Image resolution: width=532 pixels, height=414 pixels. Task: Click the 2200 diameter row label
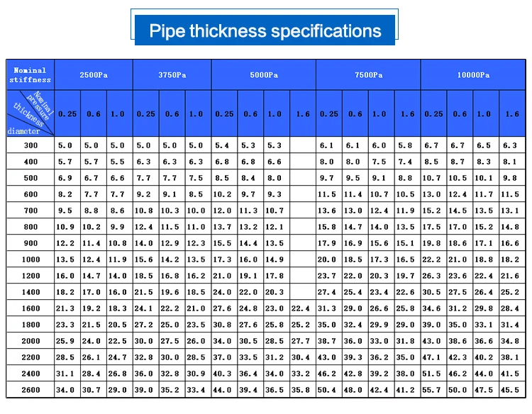[x=30, y=357]
